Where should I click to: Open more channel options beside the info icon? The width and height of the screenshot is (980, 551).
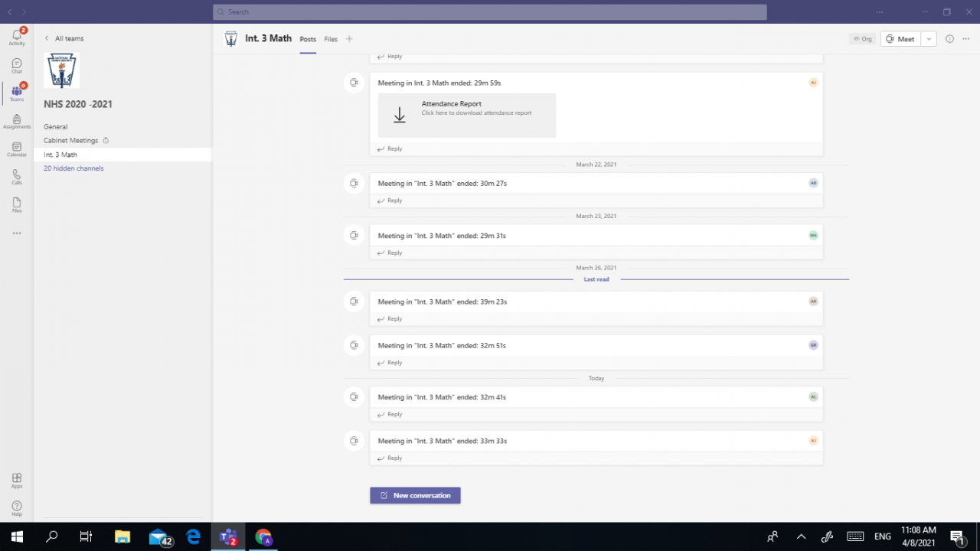pyautogui.click(x=965, y=39)
